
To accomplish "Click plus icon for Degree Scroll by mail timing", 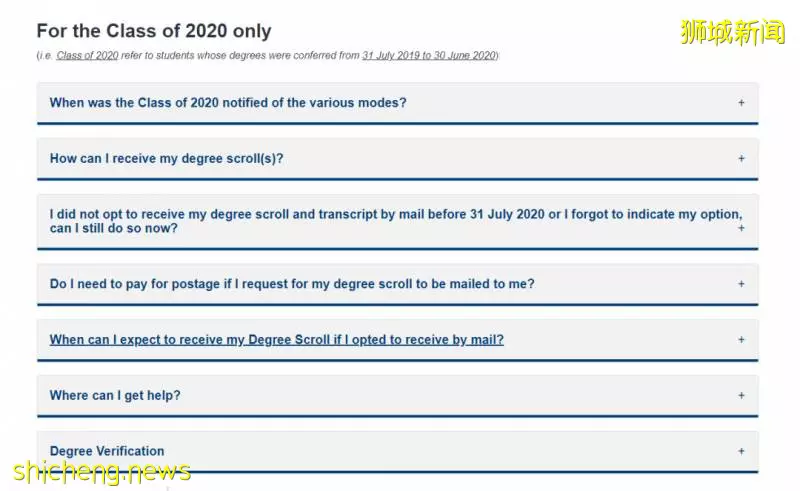I will coord(741,339).
